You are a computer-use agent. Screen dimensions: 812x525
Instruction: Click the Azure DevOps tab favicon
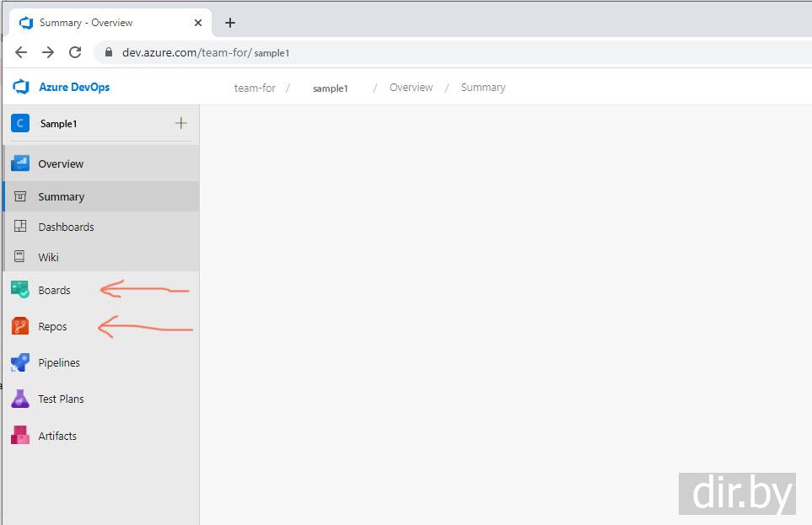(x=26, y=23)
